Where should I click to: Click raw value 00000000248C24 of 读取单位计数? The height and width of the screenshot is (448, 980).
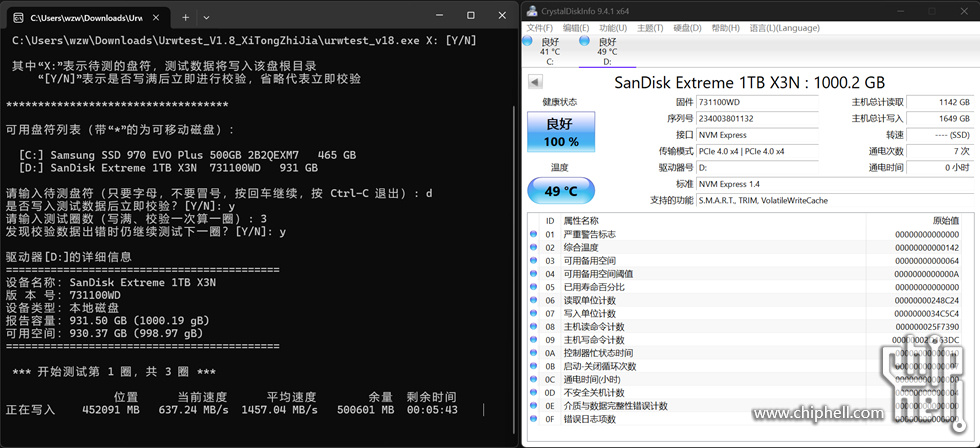[x=927, y=300]
